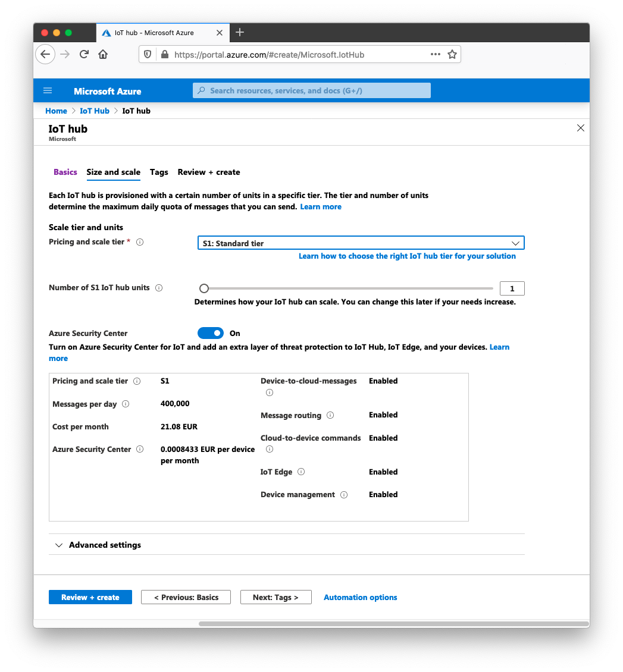623x672 pixels.
Task: Click Microsoft Azure portal title
Action: coord(107,92)
